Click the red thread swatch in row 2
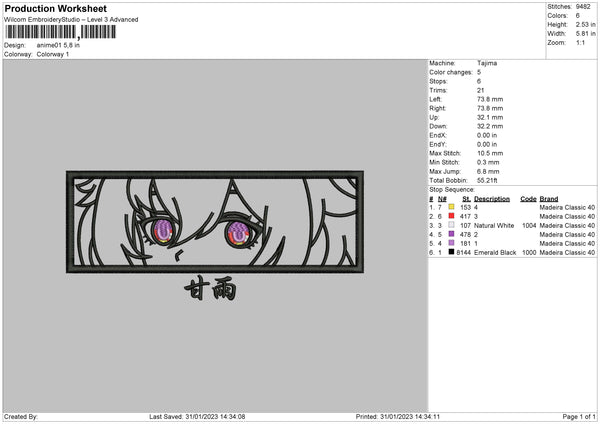600x424 pixels. click(452, 216)
